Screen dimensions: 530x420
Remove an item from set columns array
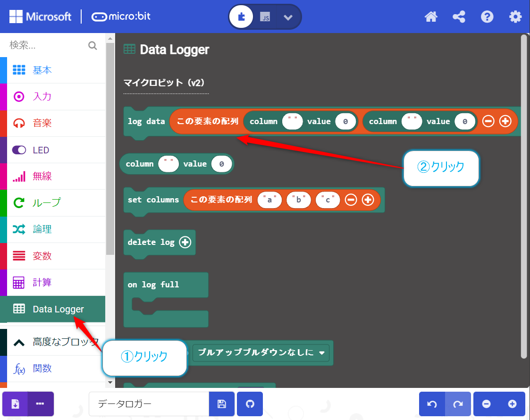[x=351, y=200]
